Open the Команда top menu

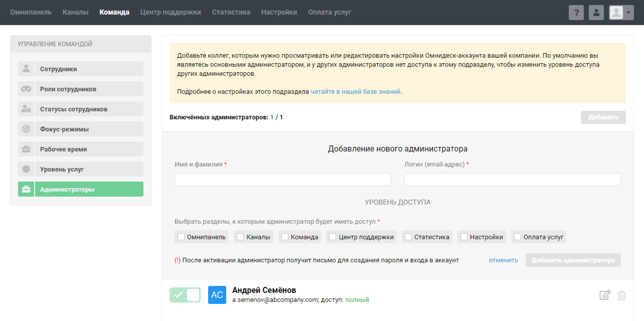114,12
